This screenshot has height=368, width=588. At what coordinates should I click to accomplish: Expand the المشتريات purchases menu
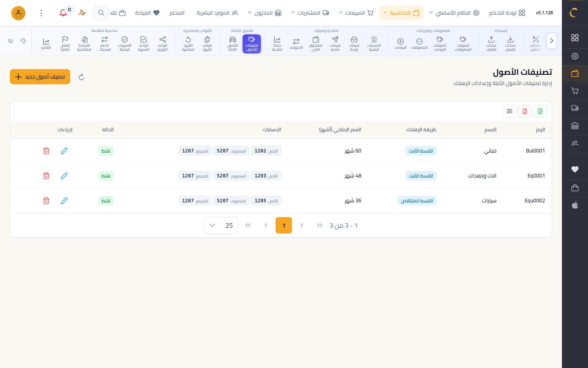[310, 13]
